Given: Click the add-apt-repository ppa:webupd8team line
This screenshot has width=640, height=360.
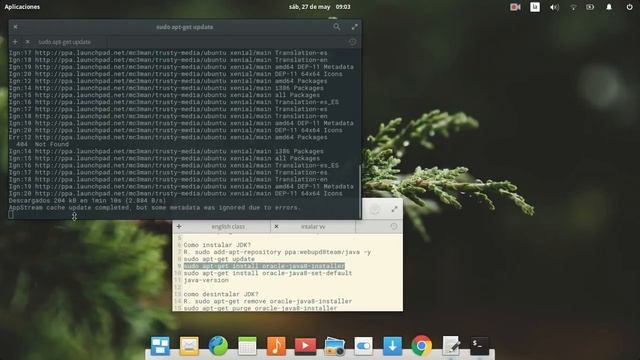Looking at the screenshot, I should 277,252.
